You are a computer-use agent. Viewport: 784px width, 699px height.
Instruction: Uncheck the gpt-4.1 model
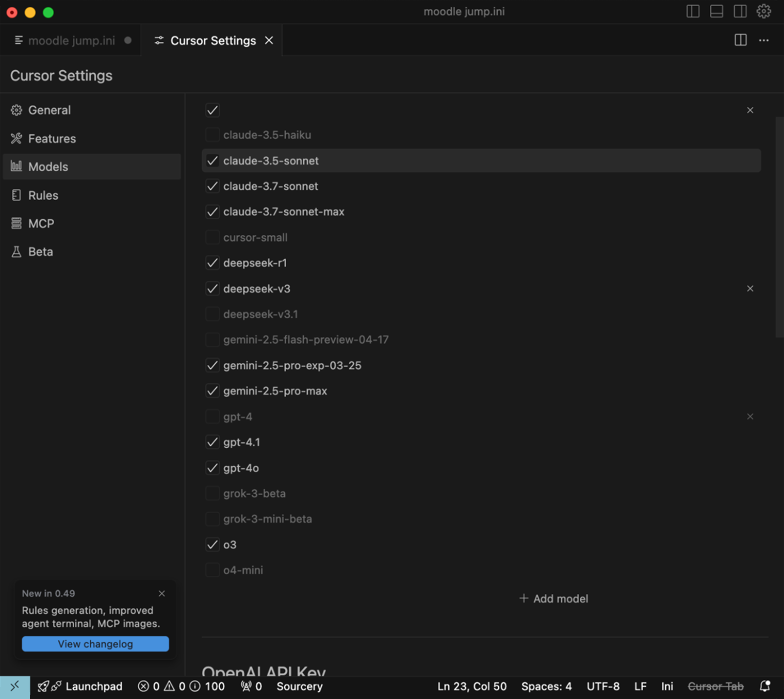point(213,442)
